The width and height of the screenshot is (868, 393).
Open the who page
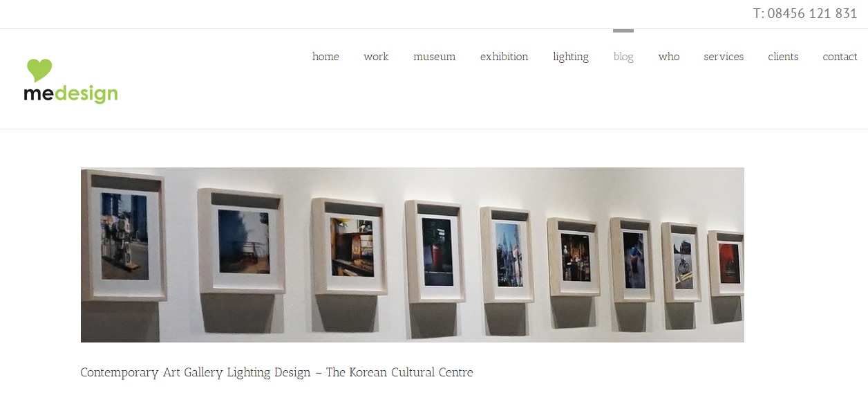coord(669,57)
